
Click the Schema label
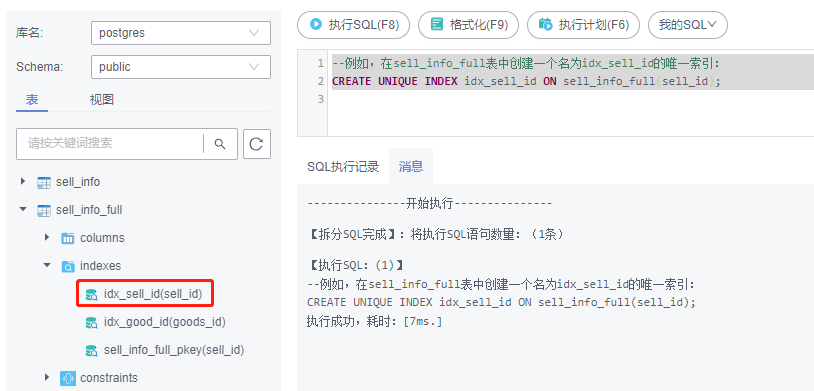pyautogui.click(x=39, y=67)
